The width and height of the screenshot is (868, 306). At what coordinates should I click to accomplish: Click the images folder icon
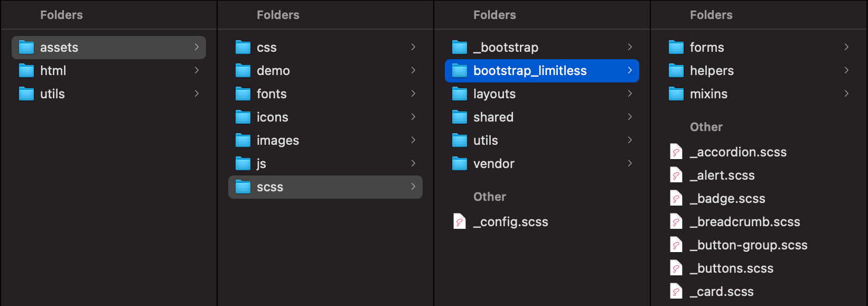[x=243, y=141]
